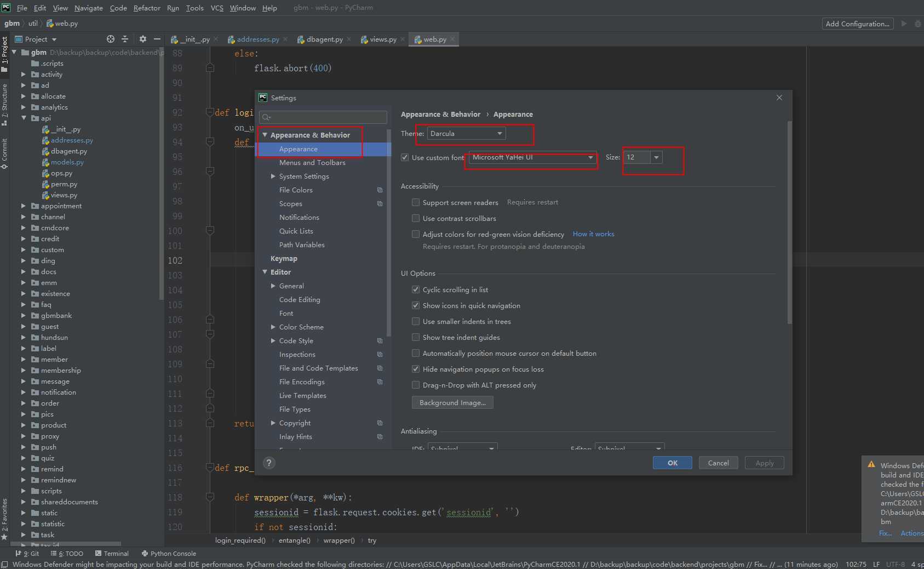This screenshot has width=924, height=569.
Task: Open the Refactor menu
Action: pyautogui.click(x=147, y=8)
